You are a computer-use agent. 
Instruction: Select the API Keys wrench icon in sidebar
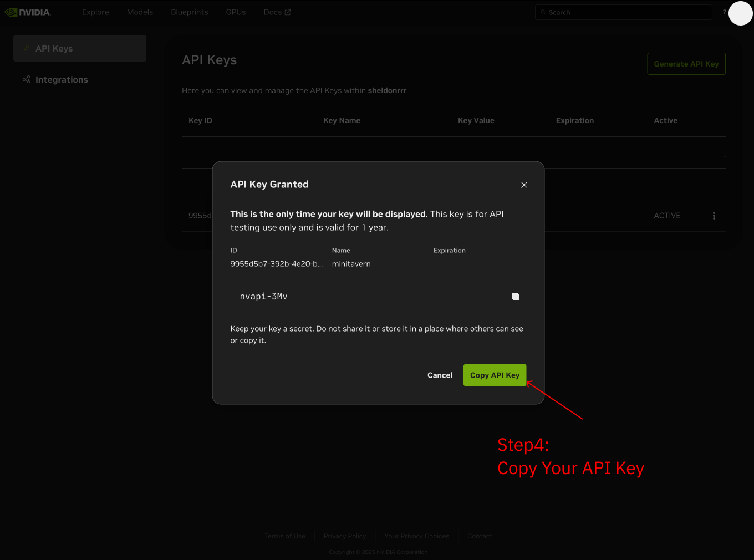pyautogui.click(x=26, y=48)
